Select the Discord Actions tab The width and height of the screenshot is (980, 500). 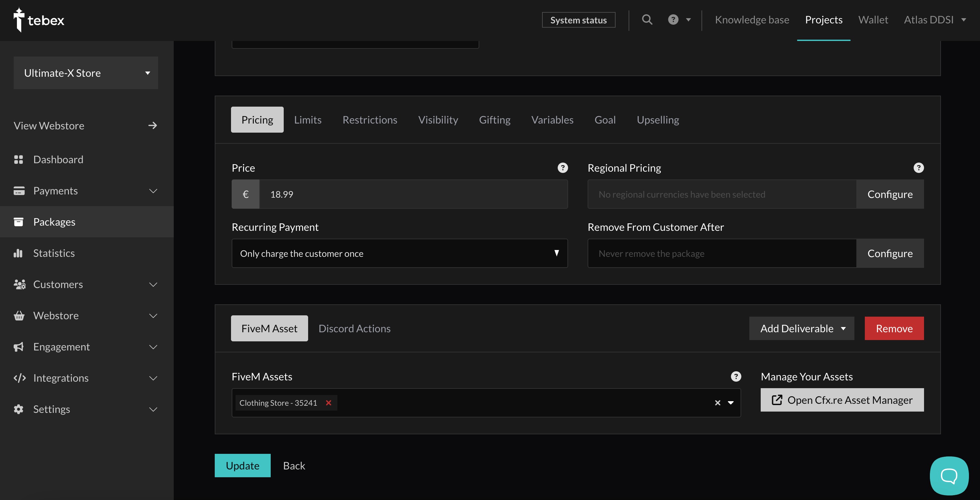coord(355,328)
